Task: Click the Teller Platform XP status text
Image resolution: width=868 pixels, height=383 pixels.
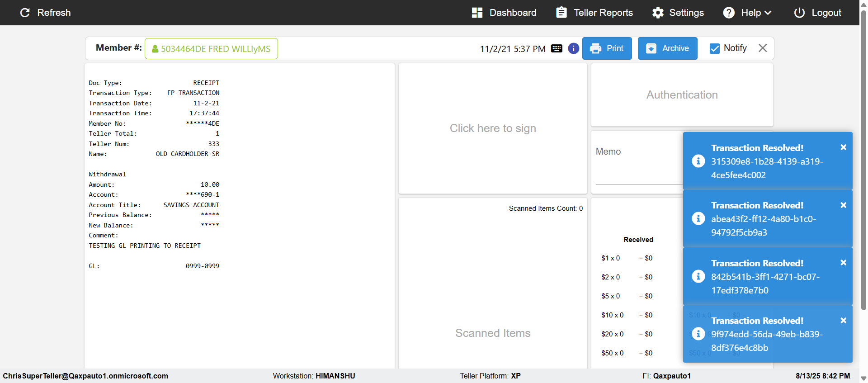Action: [491, 376]
